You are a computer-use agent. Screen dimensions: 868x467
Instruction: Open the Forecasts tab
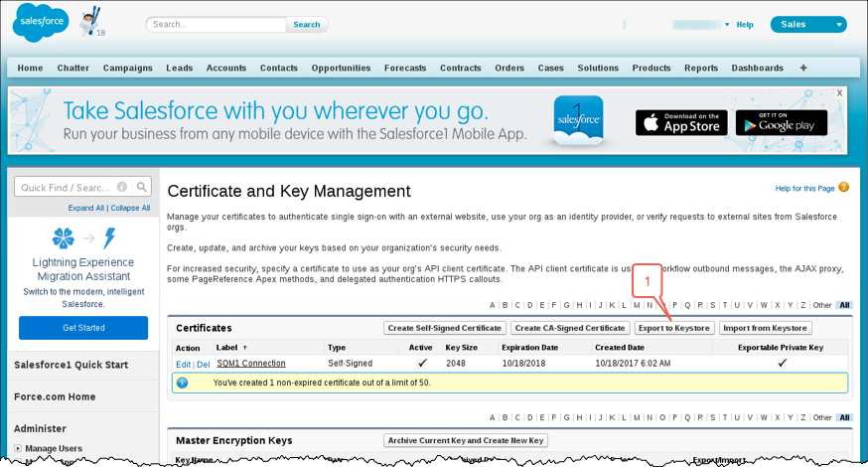405,68
